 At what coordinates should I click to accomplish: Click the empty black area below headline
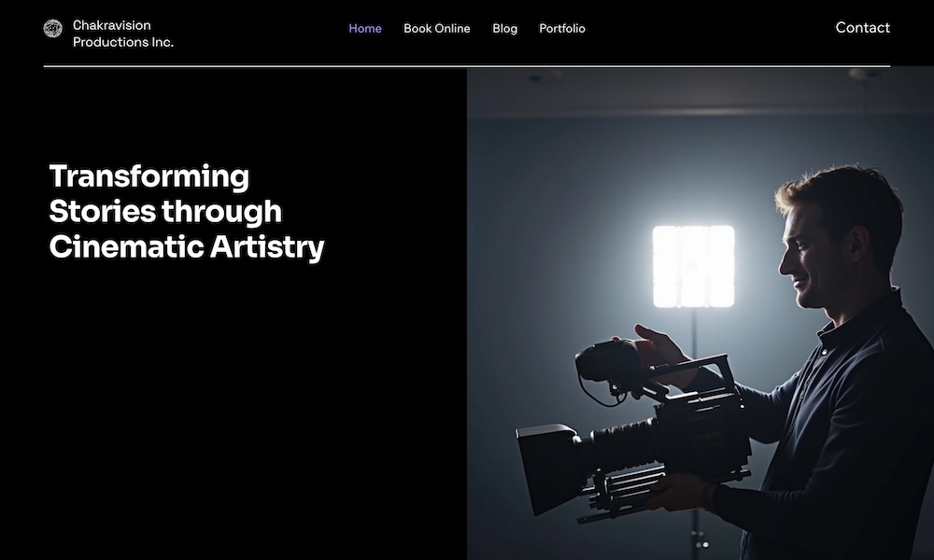point(233,411)
